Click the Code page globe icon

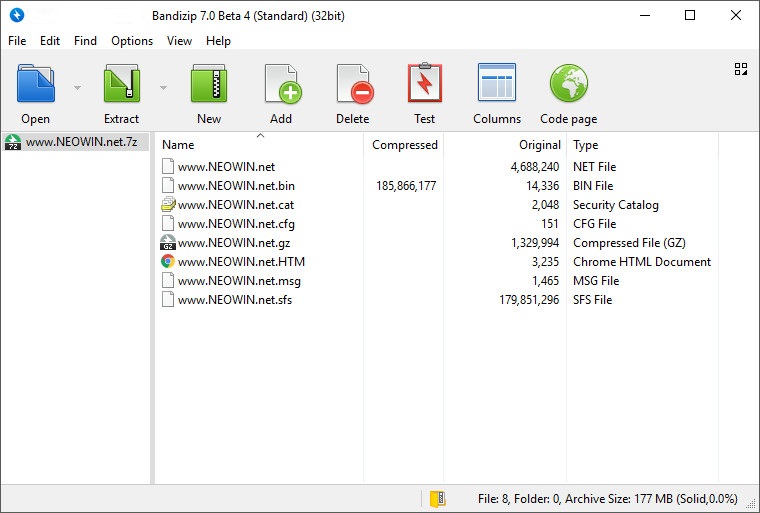(569, 83)
